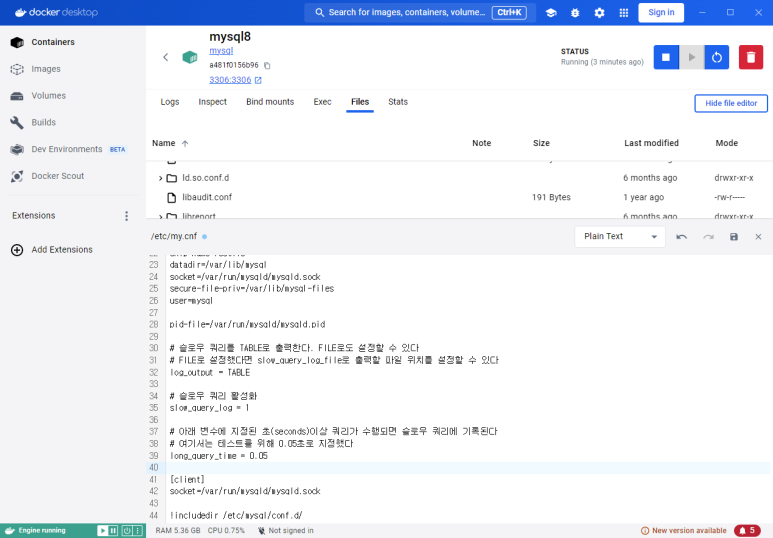
Task: Click the [client] line in editor
Action: [187, 479]
